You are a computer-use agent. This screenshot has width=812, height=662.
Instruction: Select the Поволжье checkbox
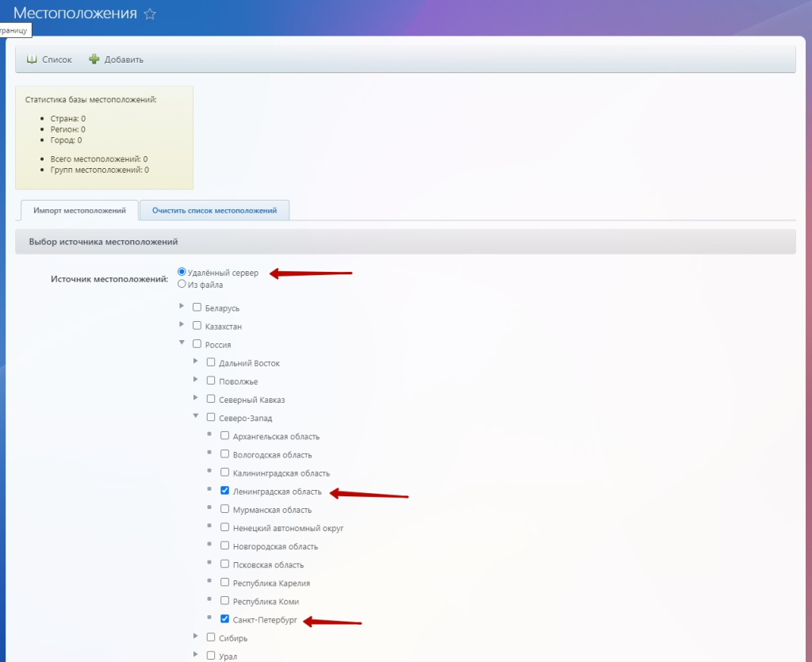click(x=212, y=381)
